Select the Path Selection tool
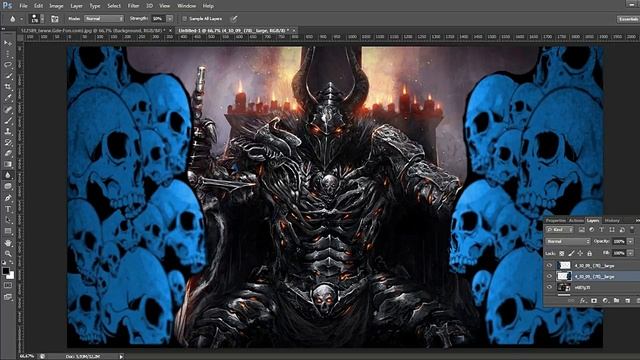This screenshot has width=640, height=360. (8, 220)
